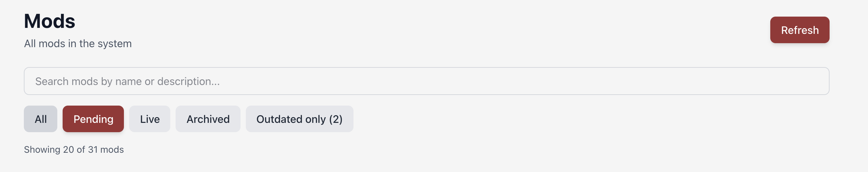Select the All filter
This screenshot has width=868, height=172.
(40, 119)
